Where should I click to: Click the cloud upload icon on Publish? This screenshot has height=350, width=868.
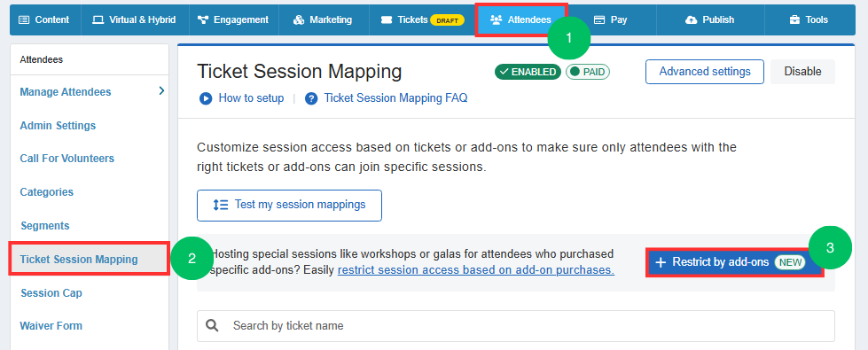click(x=691, y=19)
